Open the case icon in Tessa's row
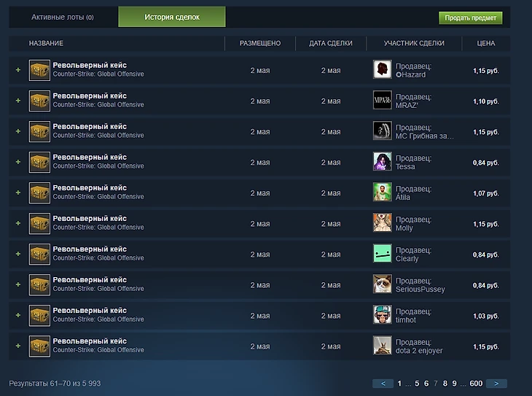The height and width of the screenshot is (396, 532). pos(39,163)
